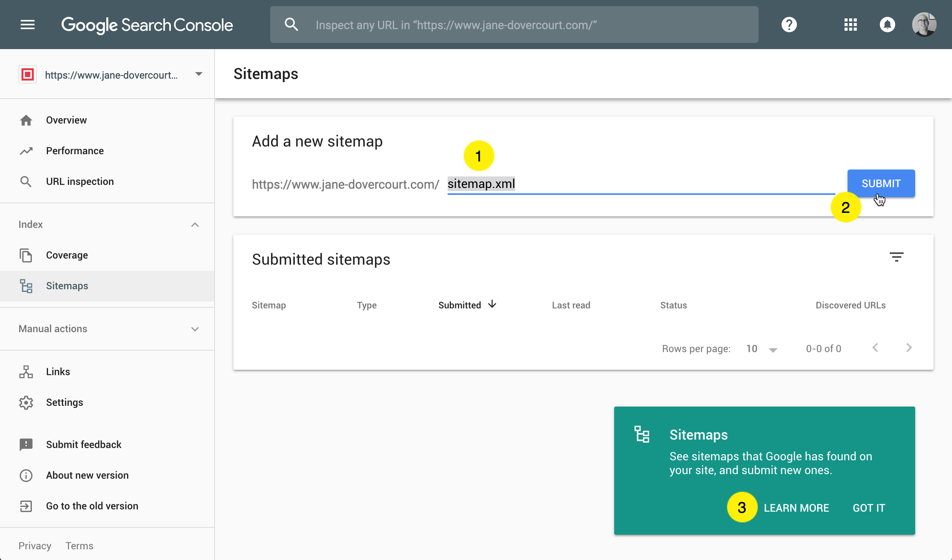The image size is (952, 560).
Task: Open the property selector dropdown
Action: [x=198, y=74]
